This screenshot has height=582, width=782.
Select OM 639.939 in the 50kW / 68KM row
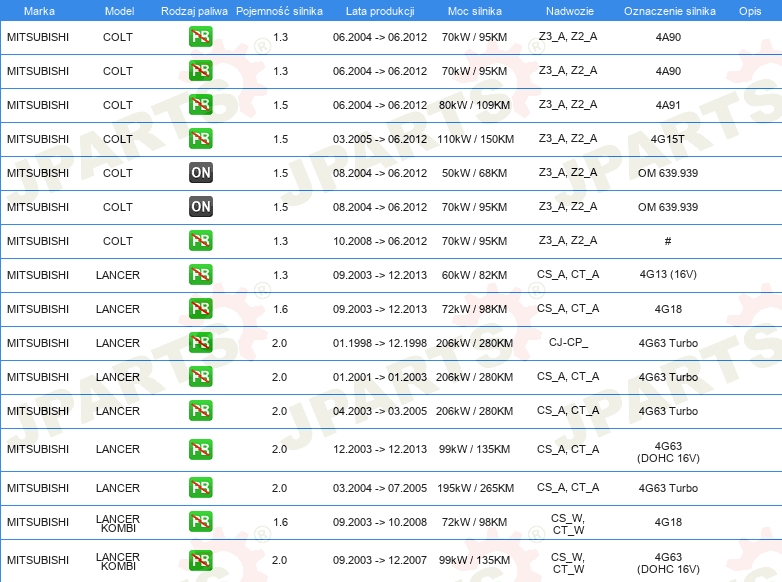coord(668,173)
